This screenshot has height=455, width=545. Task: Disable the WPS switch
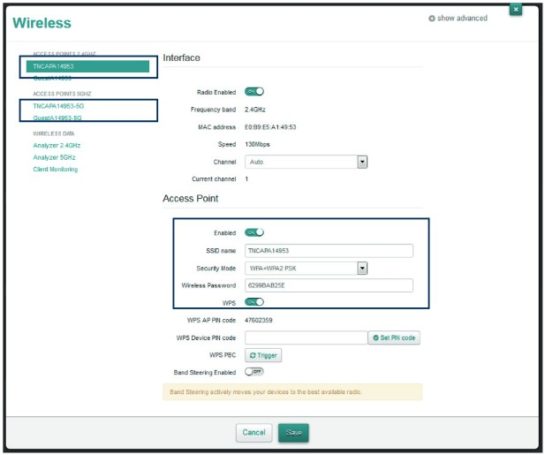(254, 302)
